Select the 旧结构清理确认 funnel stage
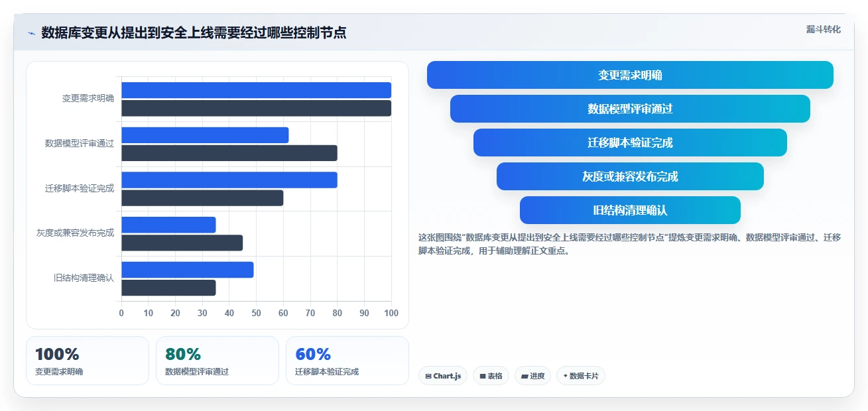 [x=630, y=210]
